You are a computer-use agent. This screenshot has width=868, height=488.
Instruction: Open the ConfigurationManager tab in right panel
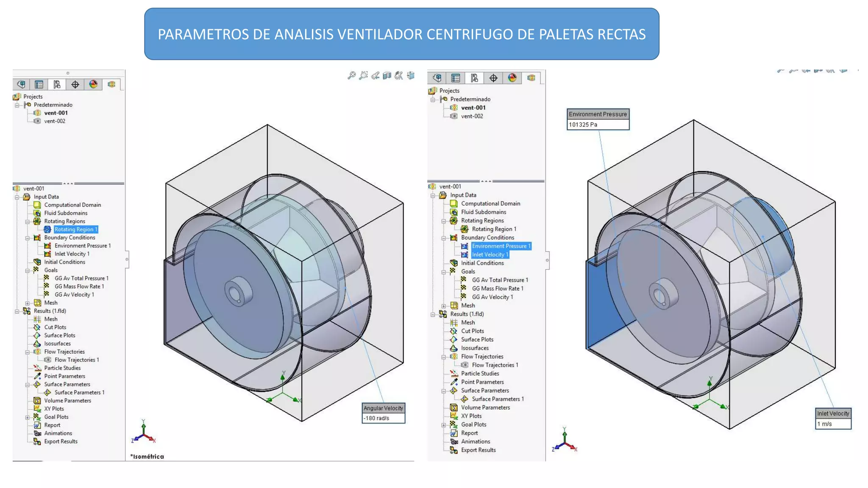coord(474,78)
